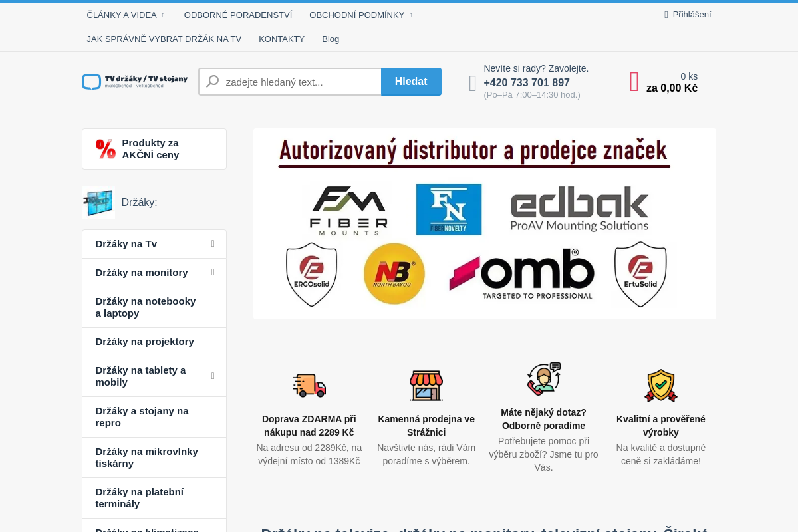This screenshot has width=798, height=532.
Task: Click Kvalitní a prověřené výrobky heading
Action: pyautogui.click(x=661, y=426)
